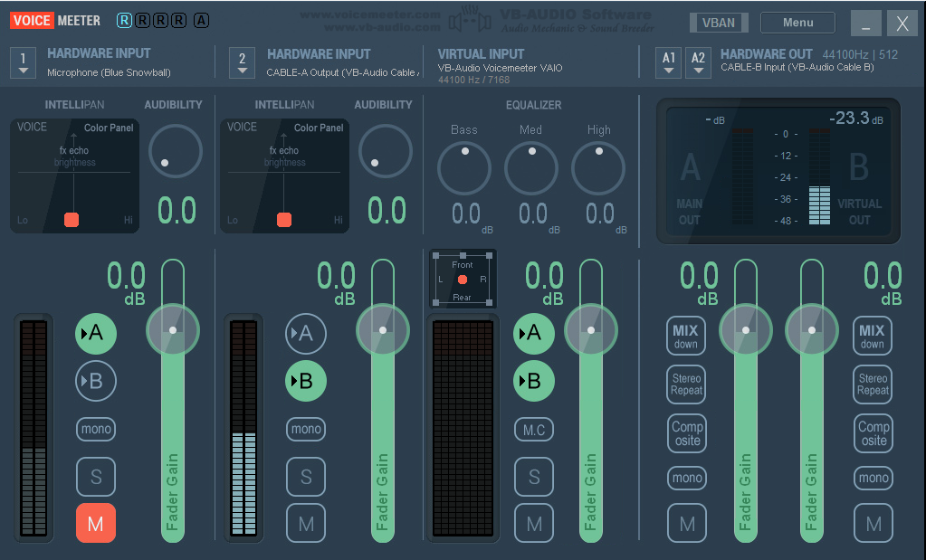Select Composite mode on bus B
The height and width of the screenshot is (560, 926).
873,433
